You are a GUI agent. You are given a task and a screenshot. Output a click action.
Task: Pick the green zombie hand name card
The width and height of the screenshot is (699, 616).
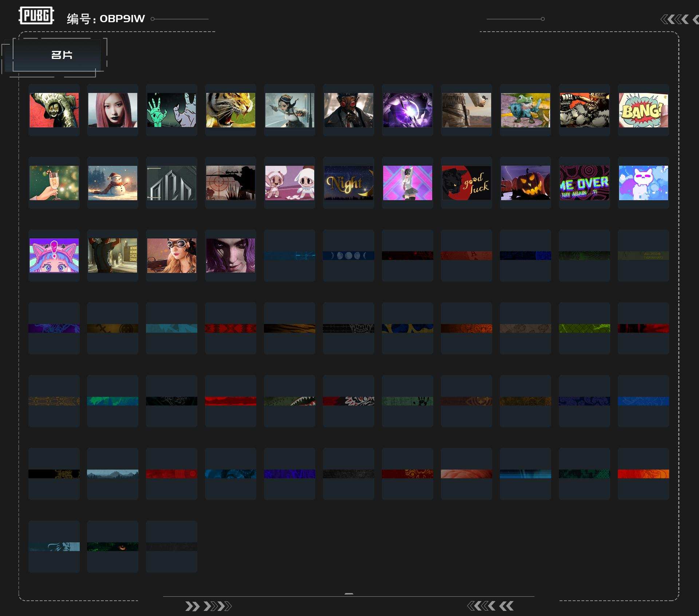point(171,110)
